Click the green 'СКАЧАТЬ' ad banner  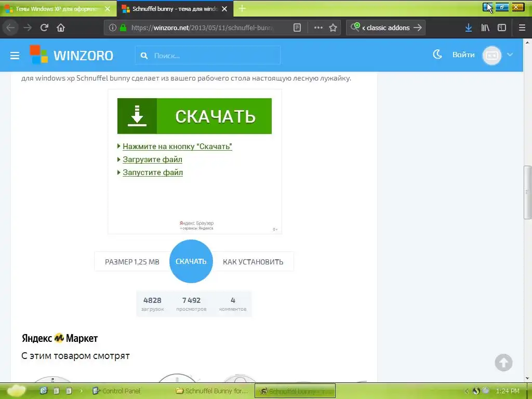(194, 116)
